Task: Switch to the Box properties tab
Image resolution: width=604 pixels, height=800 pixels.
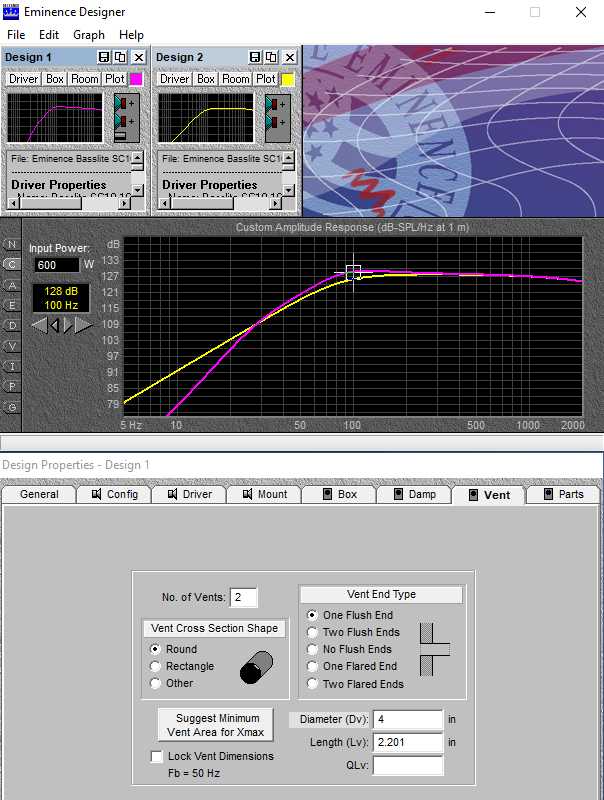Action: click(x=339, y=494)
